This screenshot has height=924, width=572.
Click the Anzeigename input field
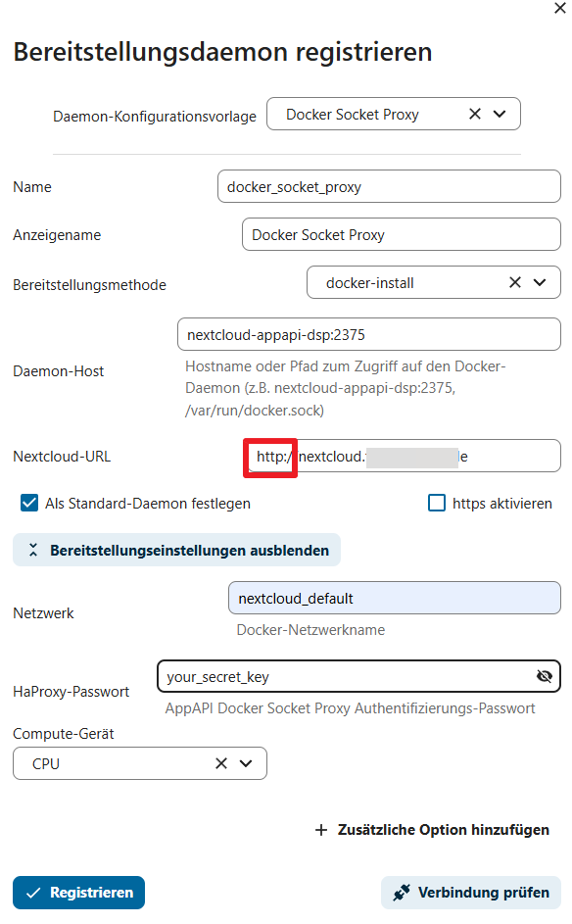(x=402, y=234)
